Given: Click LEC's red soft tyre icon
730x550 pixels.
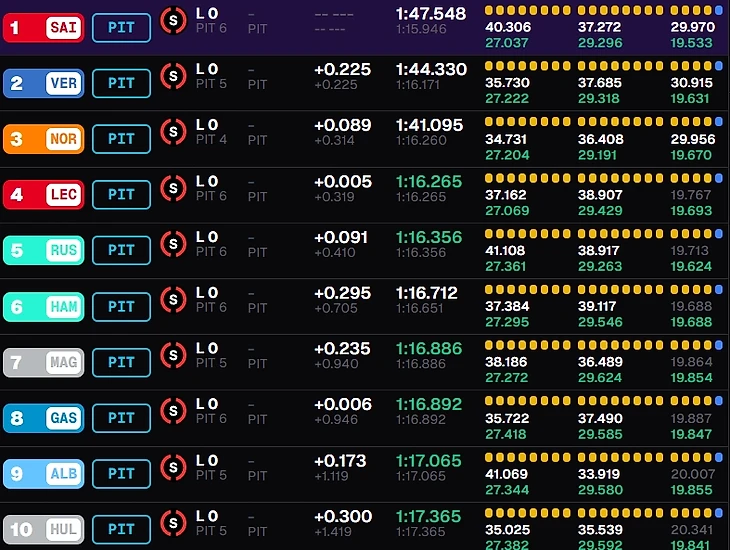Looking at the screenshot, I should [x=173, y=188].
